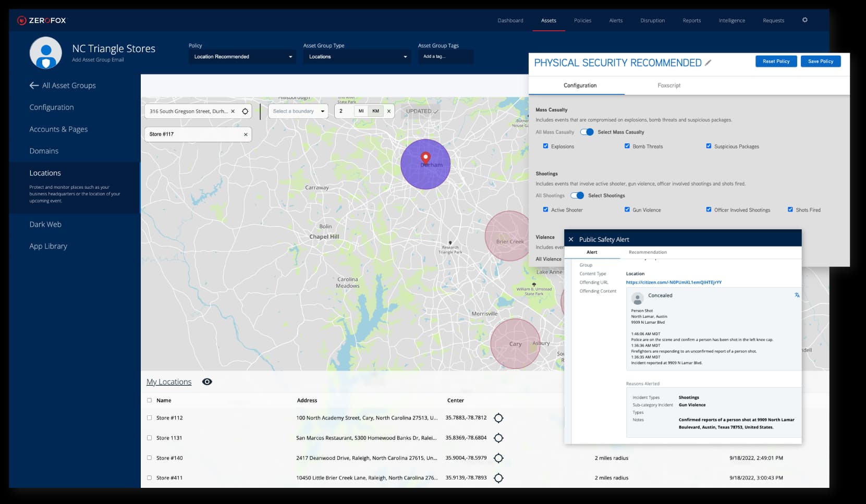Click the Save Policy button
The height and width of the screenshot is (504, 866).
tap(820, 61)
